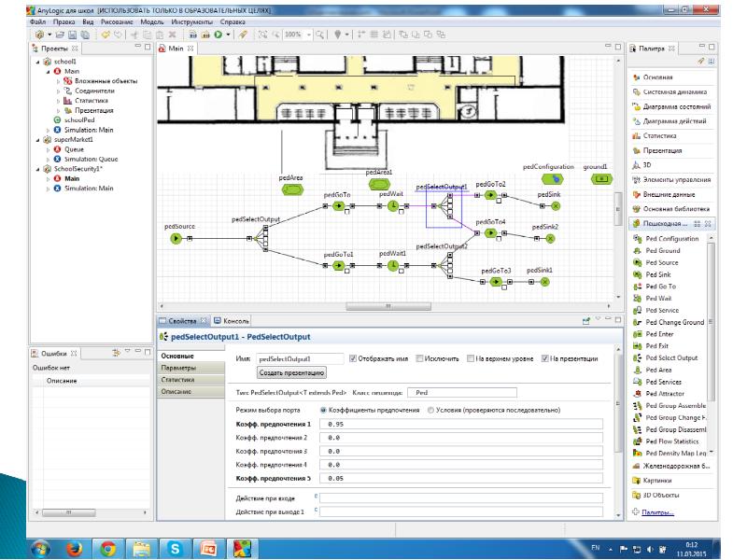Image resolution: width=747 pixels, height=560 pixels.
Task: Select the pedSource block on the diagram
Action: (176, 238)
